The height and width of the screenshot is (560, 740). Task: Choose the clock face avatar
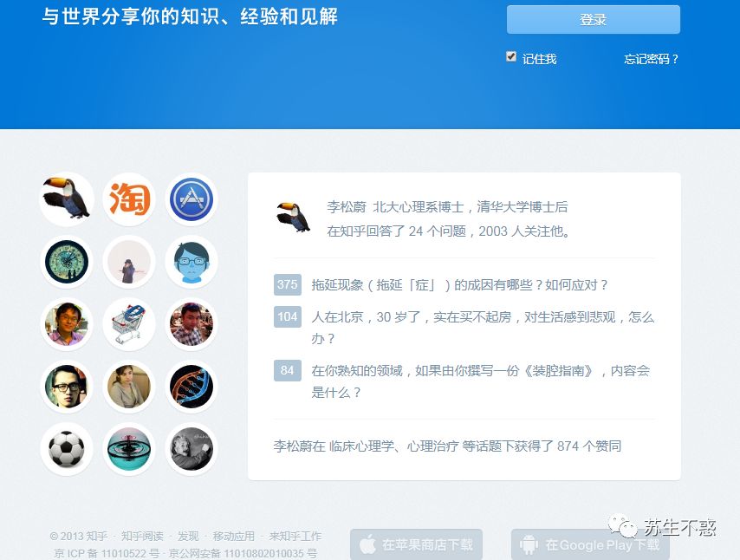point(67,262)
